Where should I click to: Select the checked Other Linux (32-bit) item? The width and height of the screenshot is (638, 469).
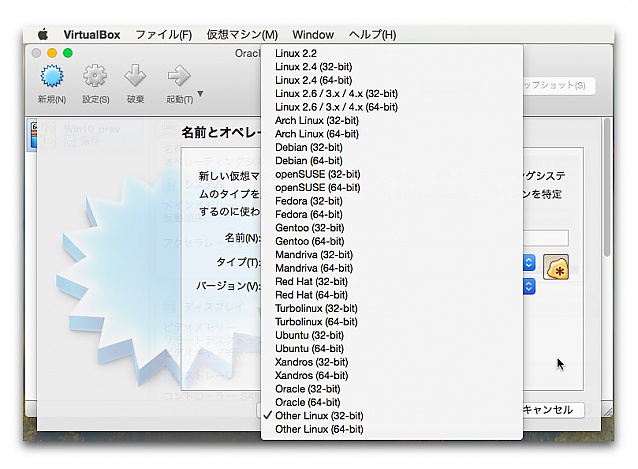click(319, 415)
